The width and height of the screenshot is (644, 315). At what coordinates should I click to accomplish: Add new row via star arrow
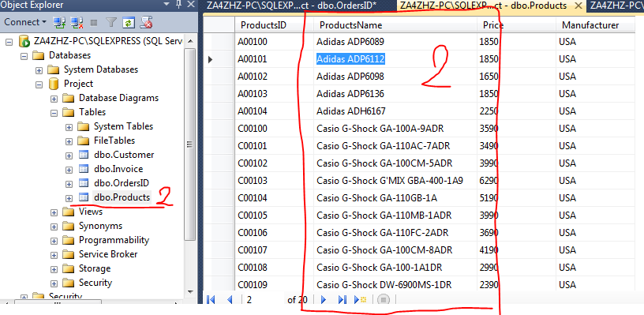click(360, 300)
